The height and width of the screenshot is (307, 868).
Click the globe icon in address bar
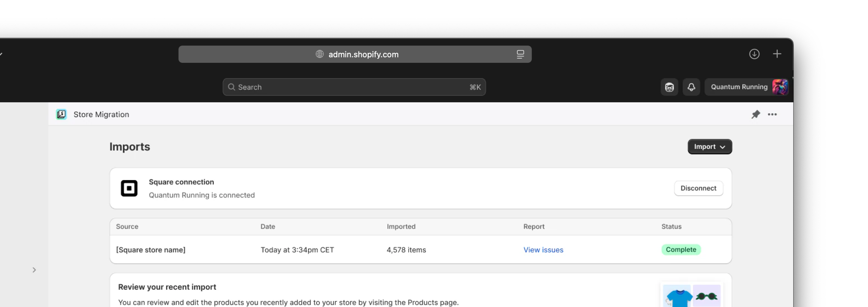[x=320, y=54]
